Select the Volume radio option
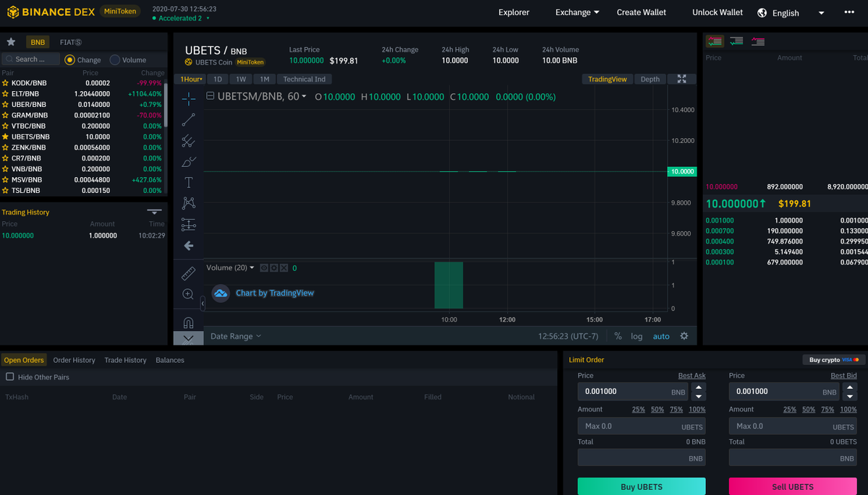The image size is (868, 495). tap(115, 60)
